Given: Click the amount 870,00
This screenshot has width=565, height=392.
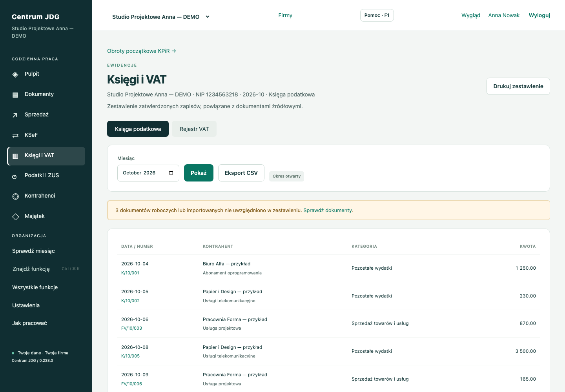Looking at the screenshot, I should point(528,323).
